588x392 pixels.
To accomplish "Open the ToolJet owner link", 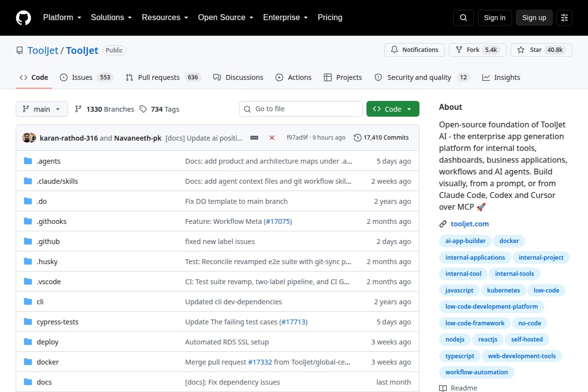I will tap(43, 50).
